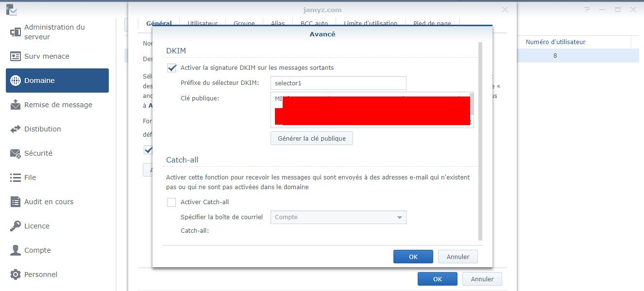Open Administration du serveur section
This screenshot has width=644, height=291.
pyautogui.click(x=57, y=32)
